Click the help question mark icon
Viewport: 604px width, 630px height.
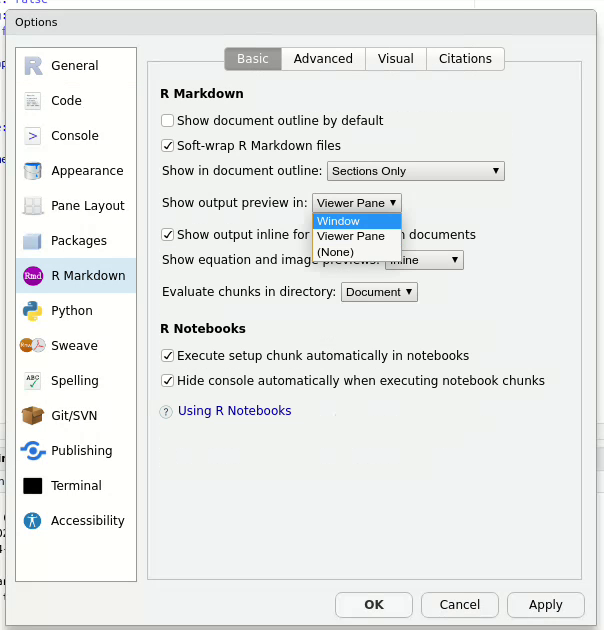pyautogui.click(x=166, y=411)
